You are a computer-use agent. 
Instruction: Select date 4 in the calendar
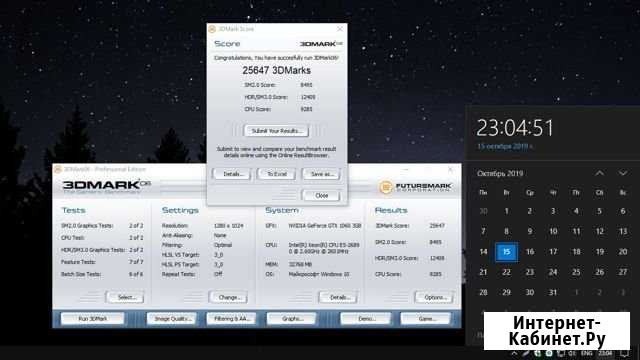[576, 211]
